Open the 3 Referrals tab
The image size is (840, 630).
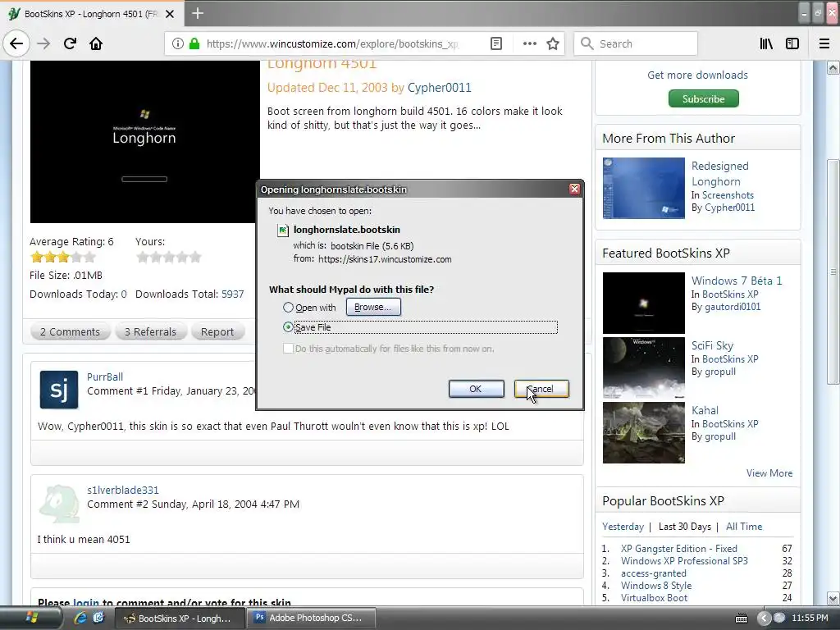click(x=150, y=331)
